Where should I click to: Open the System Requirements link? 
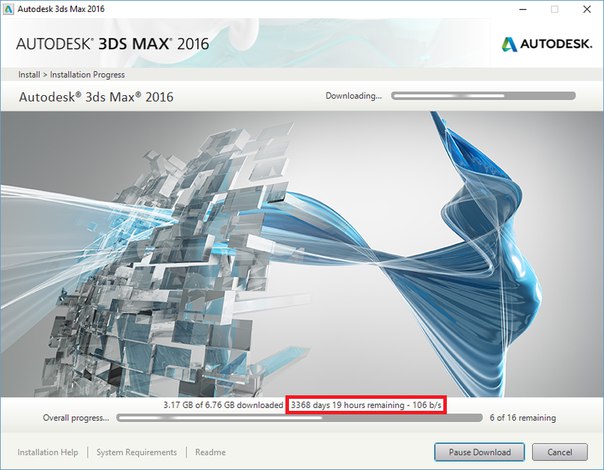pyautogui.click(x=137, y=453)
